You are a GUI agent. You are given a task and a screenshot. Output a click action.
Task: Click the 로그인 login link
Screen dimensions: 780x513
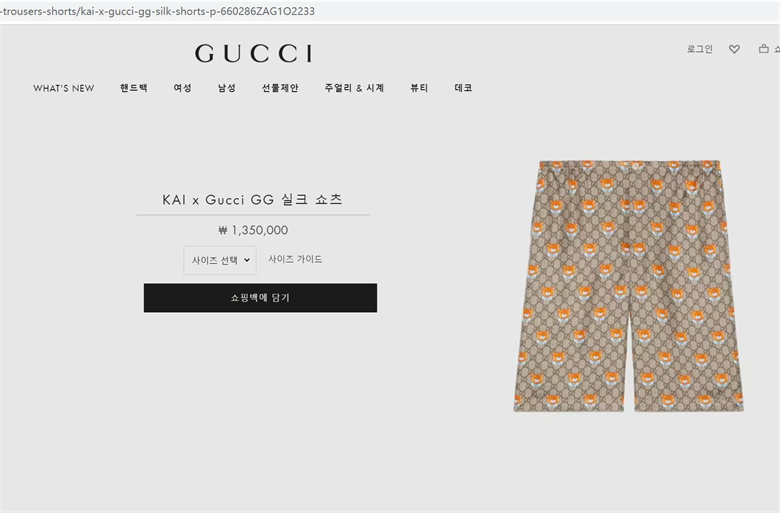point(699,49)
